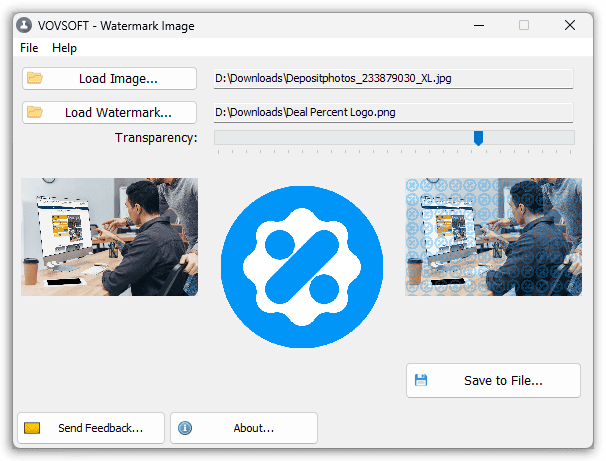Click the VOVSOFT app icon in title bar
Viewport: 606px width, 461px height.
pos(24,26)
